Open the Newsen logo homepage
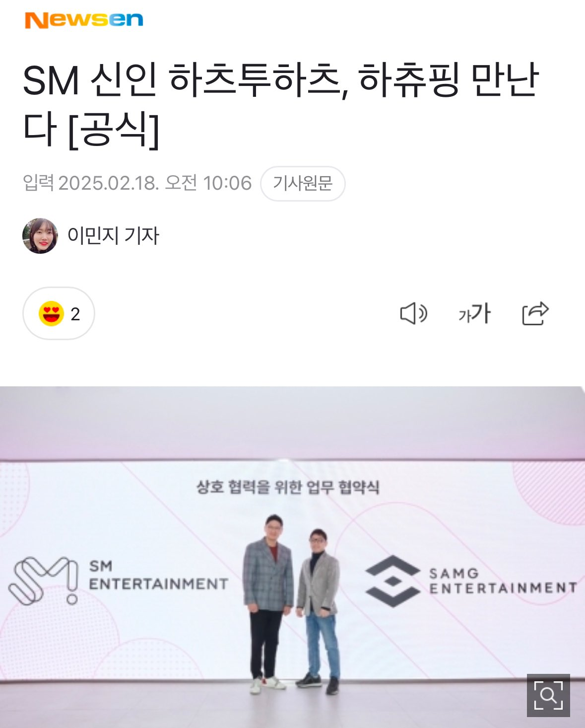Screen dimensions: 585x728 tap(84, 20)
